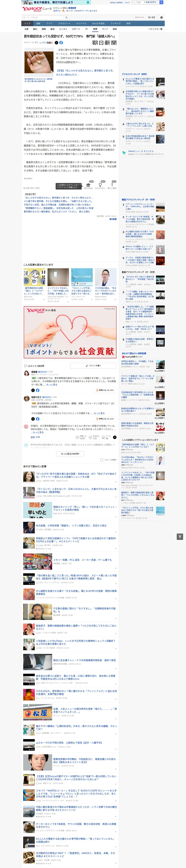Share 稲葉可奈子's comment on Facebook

point(38,419)
